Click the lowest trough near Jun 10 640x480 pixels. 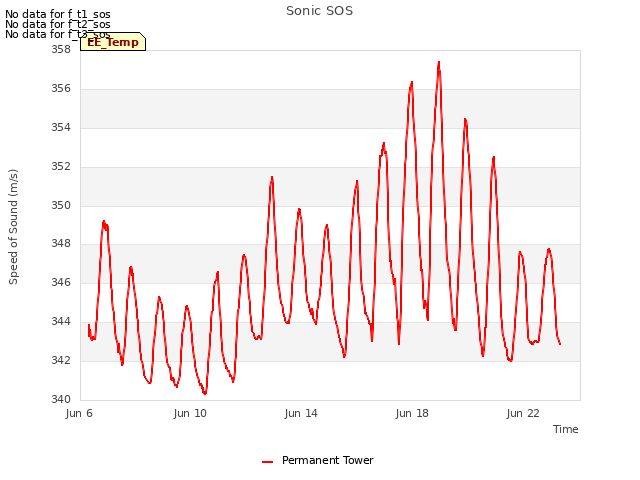(205, 393)
